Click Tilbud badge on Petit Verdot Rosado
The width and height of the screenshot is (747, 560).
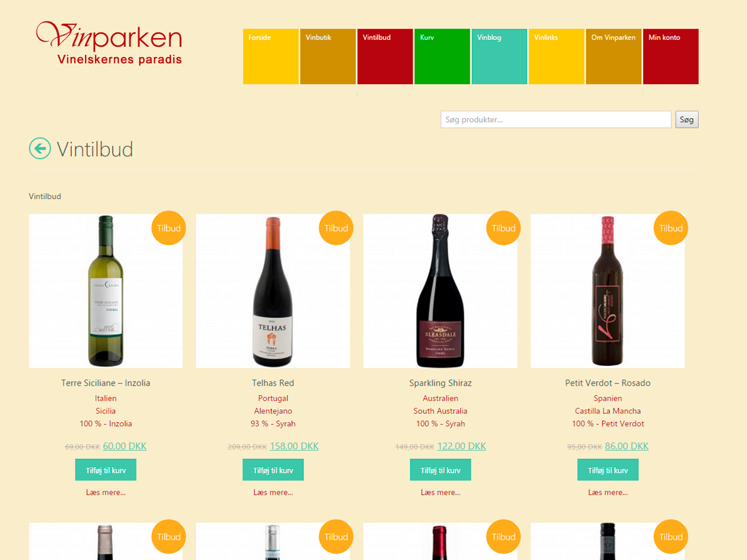pyautogui.click(x=671, y=228)
